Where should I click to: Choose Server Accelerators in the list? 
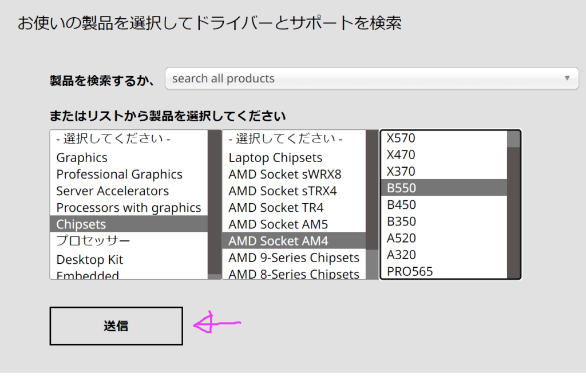tap(129, 191)
